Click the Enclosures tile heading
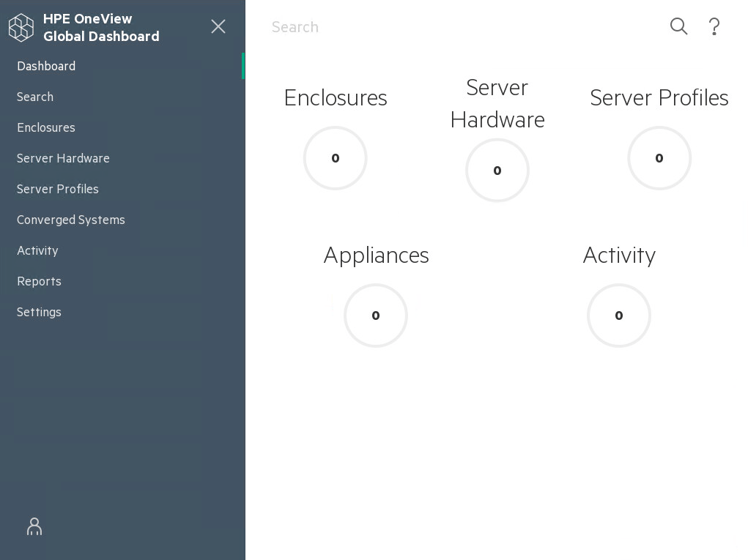The width and height of the screenshot is (748, 560). (x=336, y=97)
